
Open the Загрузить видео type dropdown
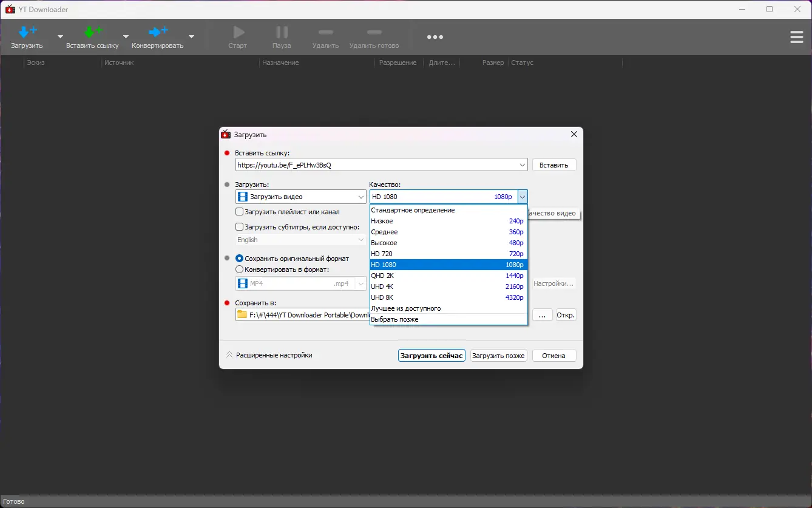(361, 197)
